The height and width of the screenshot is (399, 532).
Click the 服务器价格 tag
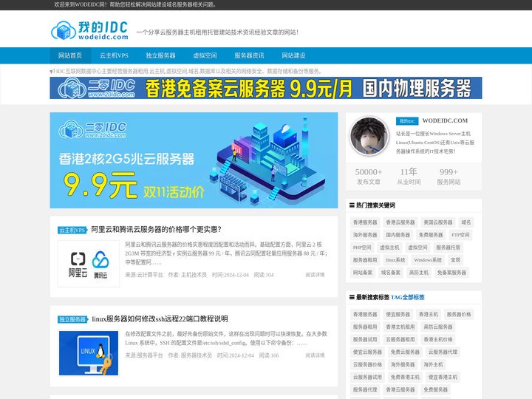[x=459, y=314]
